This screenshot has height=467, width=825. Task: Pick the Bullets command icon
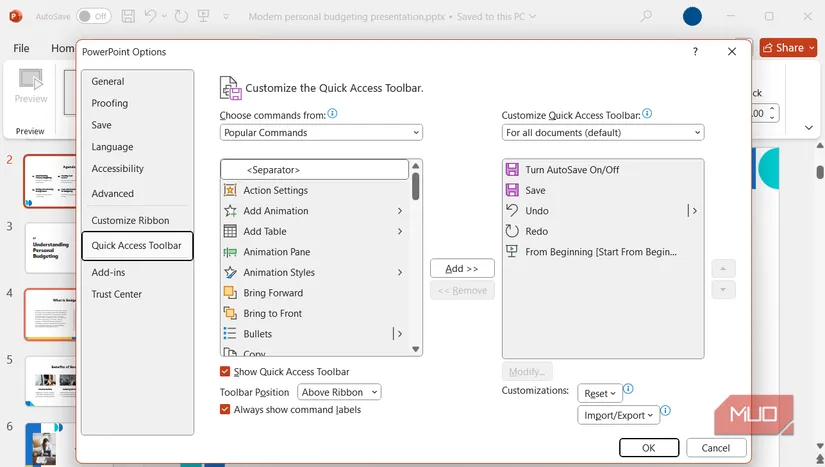tap(230, 333)
